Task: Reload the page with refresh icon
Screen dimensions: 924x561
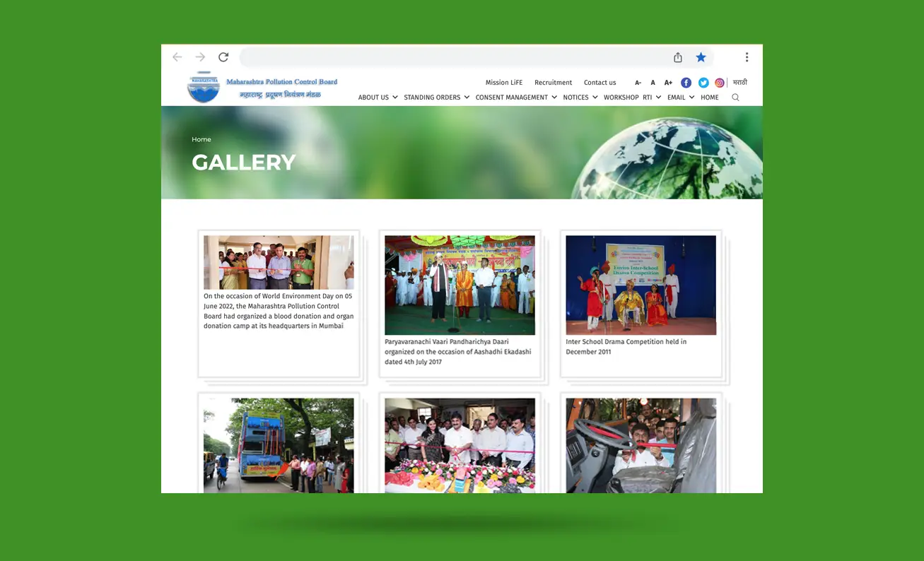Action: click(x=223, y=57)
